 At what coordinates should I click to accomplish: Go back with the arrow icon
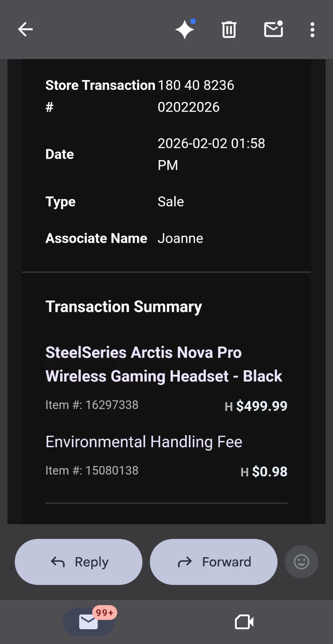pos(26,30)
